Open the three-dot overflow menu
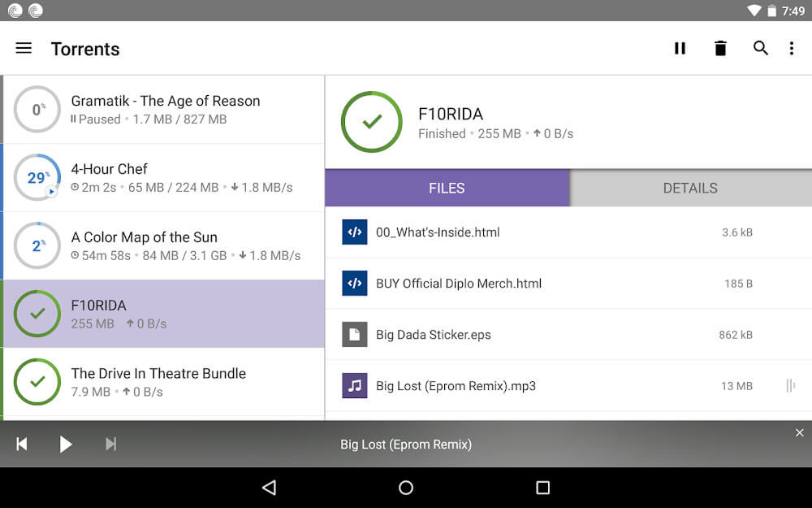 coord(791,48)
